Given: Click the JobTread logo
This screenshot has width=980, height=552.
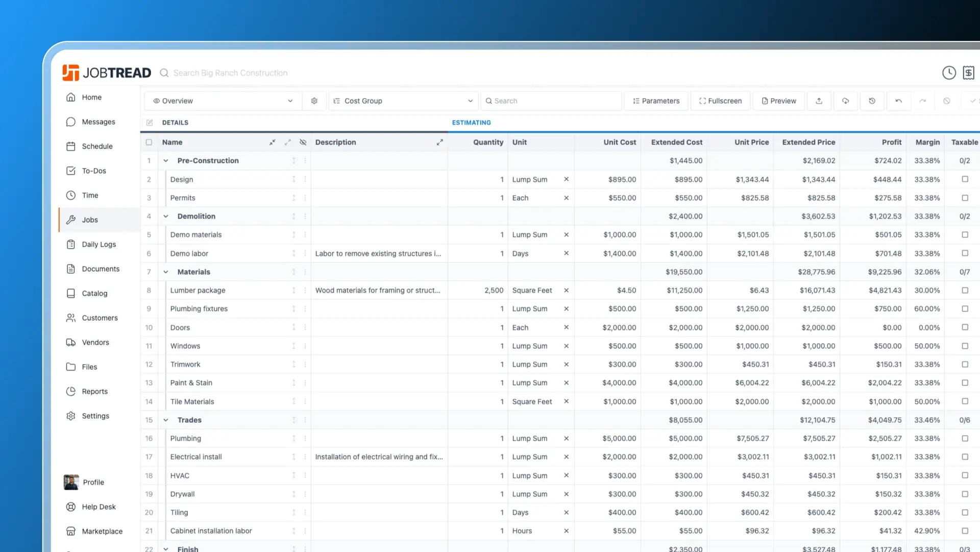Looking at the screenshot, I should [x=107, y=73].
